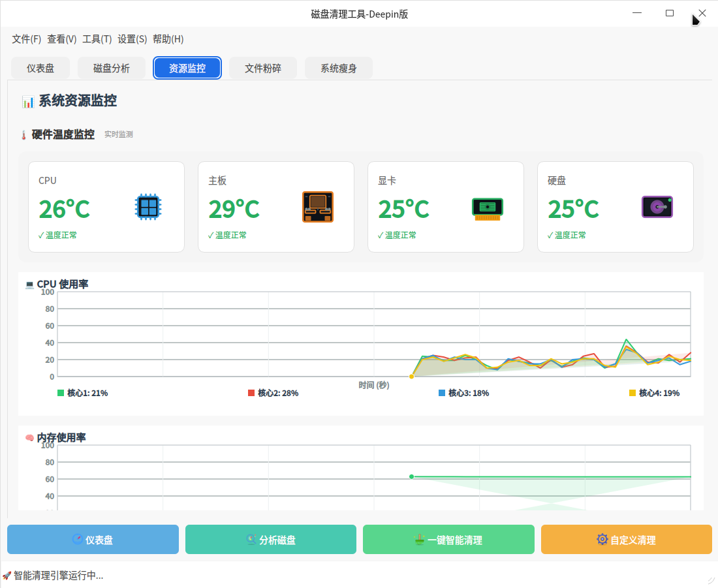Click red 核心2 legend swatch
Screen dimensions: 718x588
click(x=251, y=393)
